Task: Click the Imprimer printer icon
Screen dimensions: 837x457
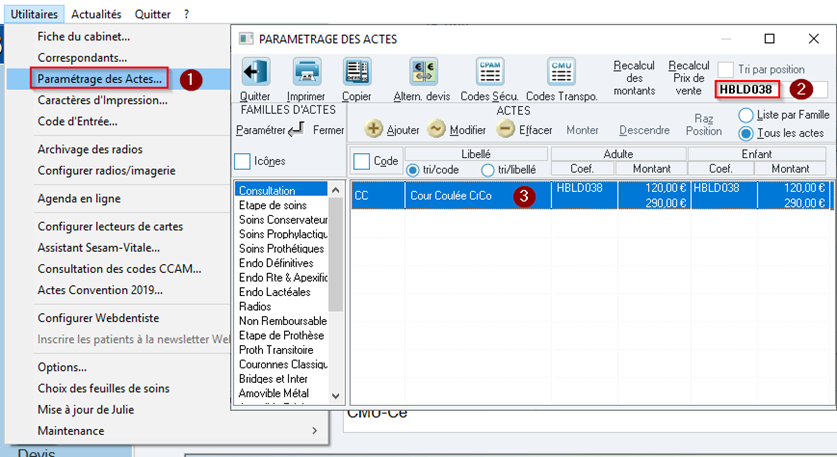Action: [x=306, y=72]
